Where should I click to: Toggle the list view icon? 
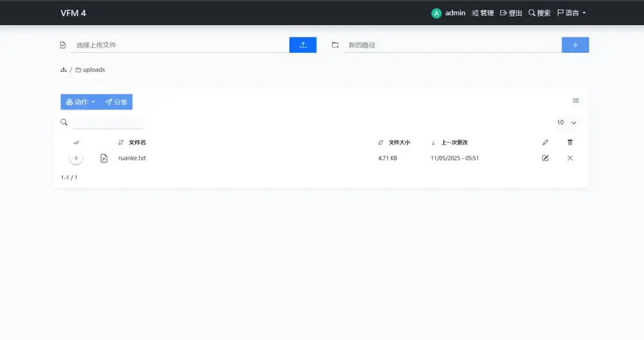click(x=576, y=100)
